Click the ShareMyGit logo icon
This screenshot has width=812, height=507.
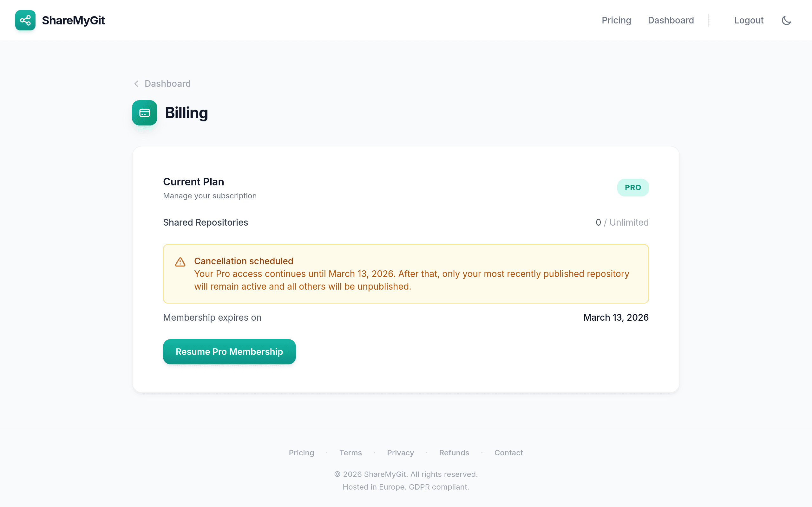tap(25, 20)
